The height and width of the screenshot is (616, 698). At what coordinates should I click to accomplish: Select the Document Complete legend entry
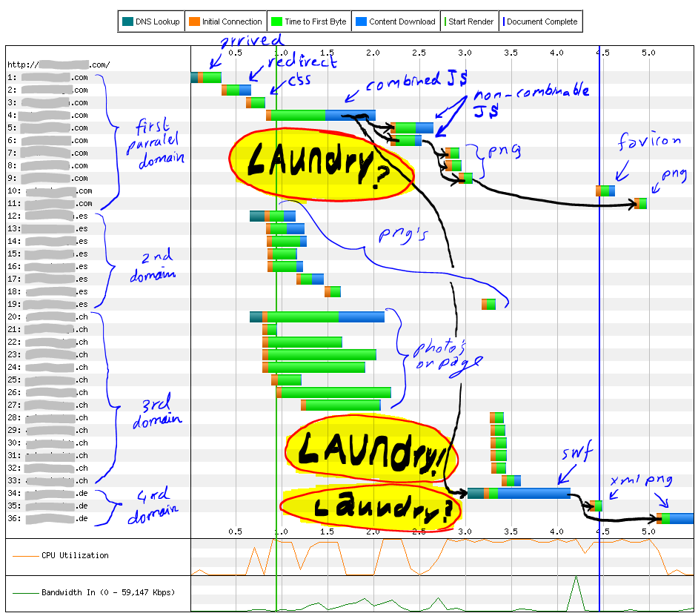click(x=540, y=21)
